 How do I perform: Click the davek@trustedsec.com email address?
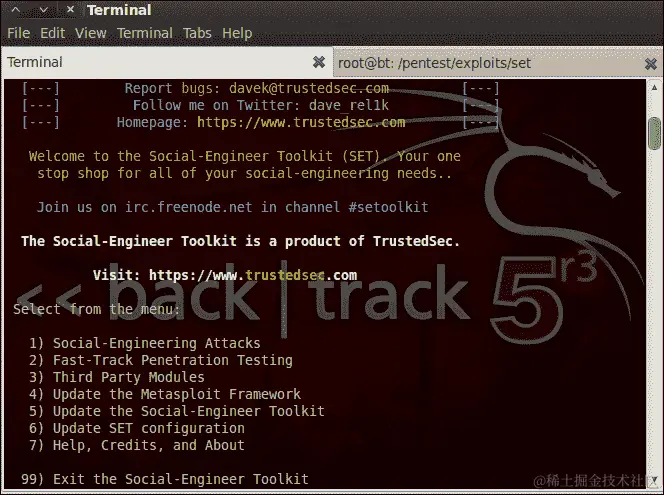pos(309,88)
